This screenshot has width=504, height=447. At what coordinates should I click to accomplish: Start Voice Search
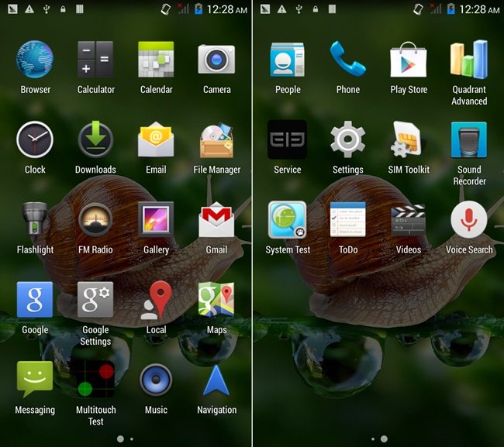[x=468, y=219]
